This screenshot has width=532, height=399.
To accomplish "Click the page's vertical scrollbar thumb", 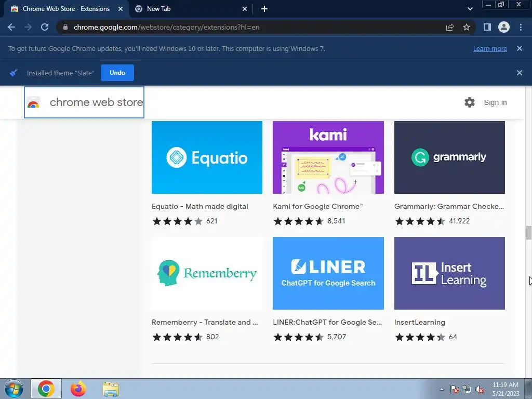I will click(528, 233).
